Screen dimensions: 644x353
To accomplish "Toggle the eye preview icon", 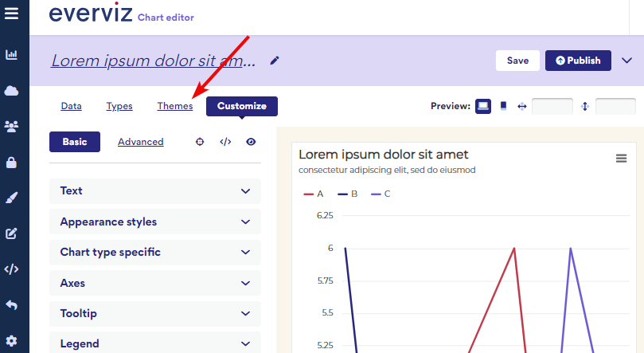I will (x=251, y=142).
